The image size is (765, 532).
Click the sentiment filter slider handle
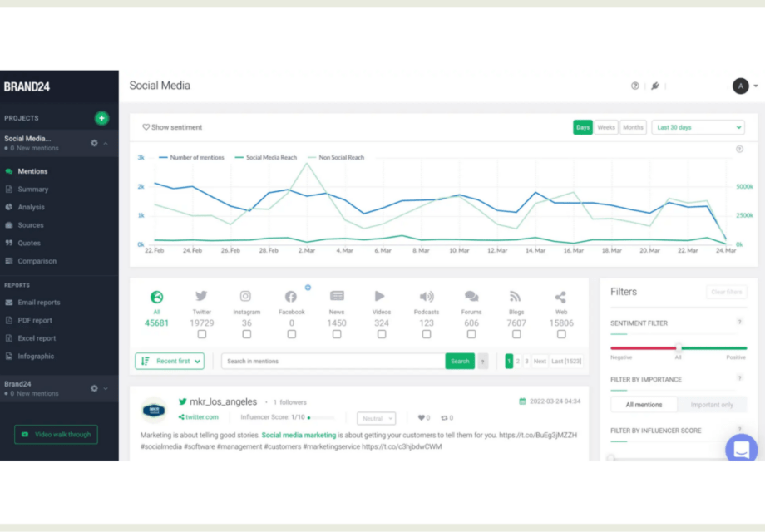point(679,347)
